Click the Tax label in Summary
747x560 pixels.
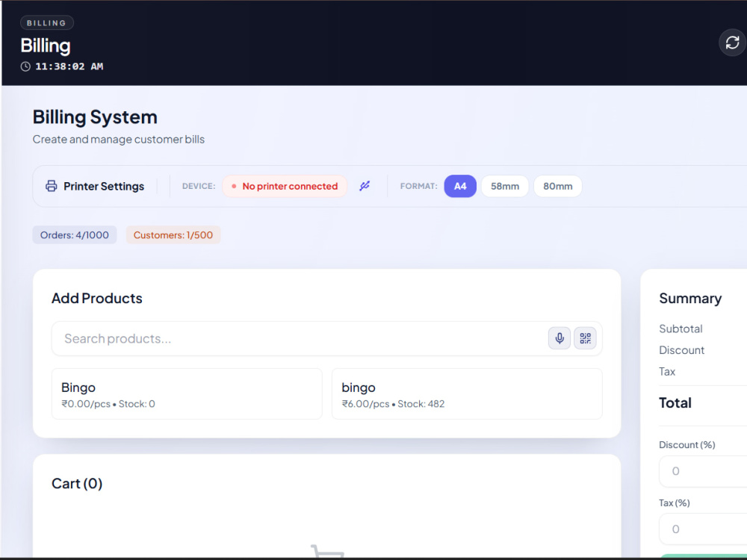667,371
